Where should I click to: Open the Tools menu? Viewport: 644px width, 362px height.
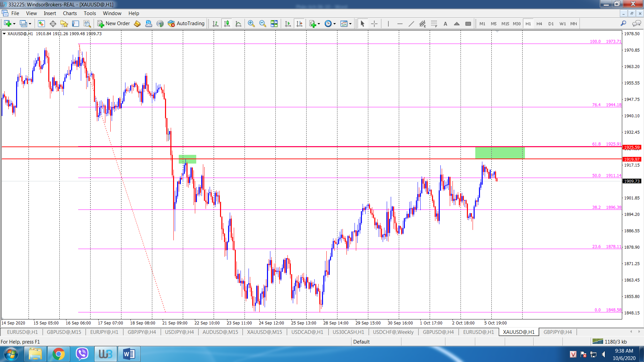90,13
